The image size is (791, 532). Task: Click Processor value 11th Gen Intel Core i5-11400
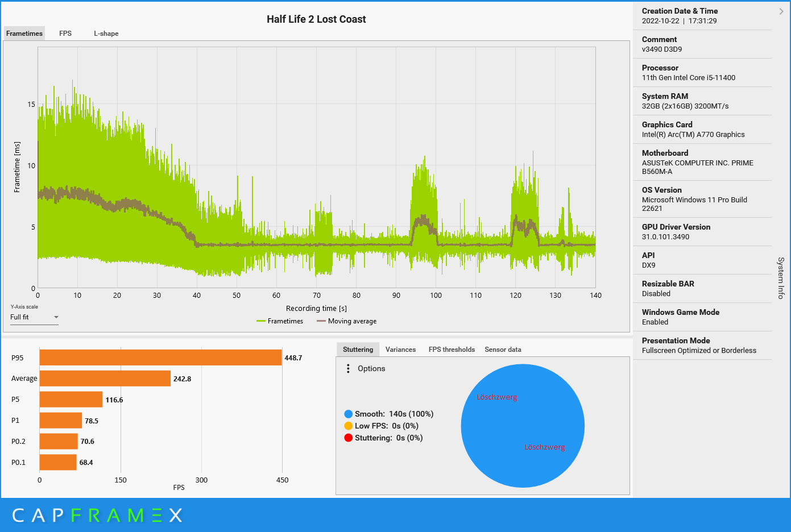(689, 78)
